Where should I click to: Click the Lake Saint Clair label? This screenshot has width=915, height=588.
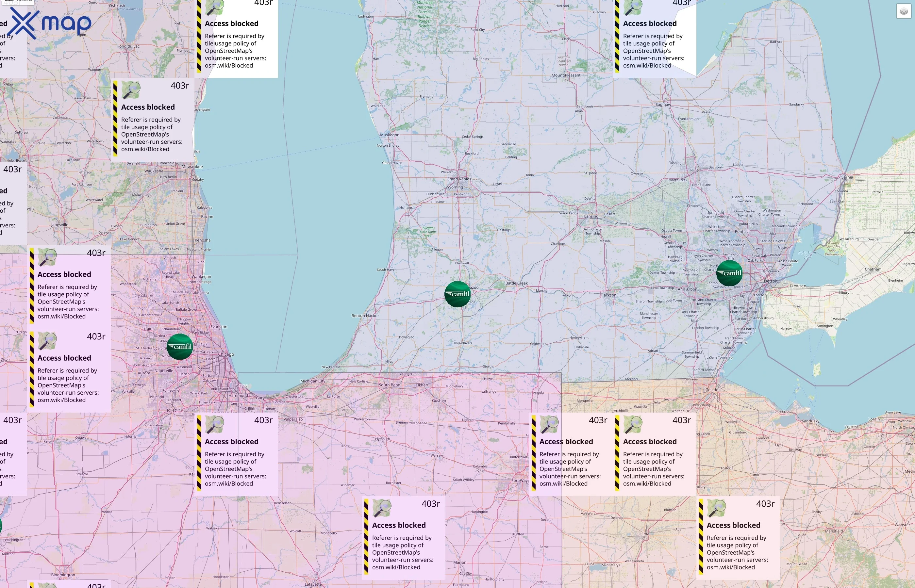point(807,255)
